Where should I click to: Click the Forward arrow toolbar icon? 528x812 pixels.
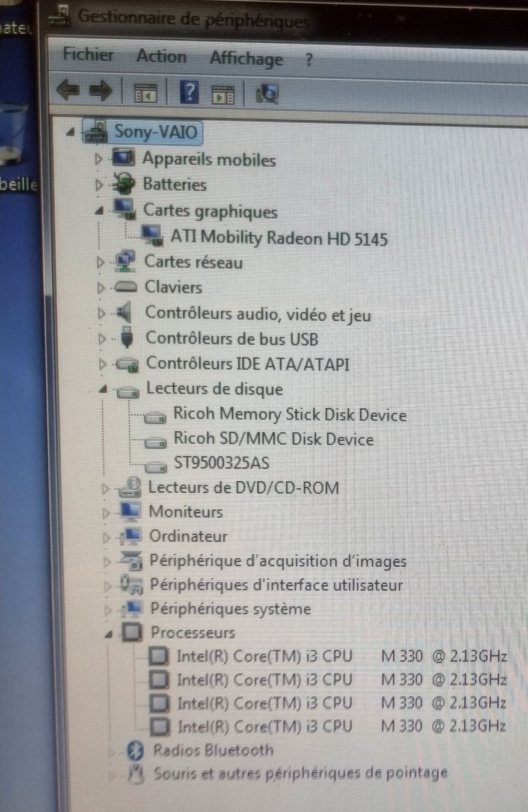(100, 91)
